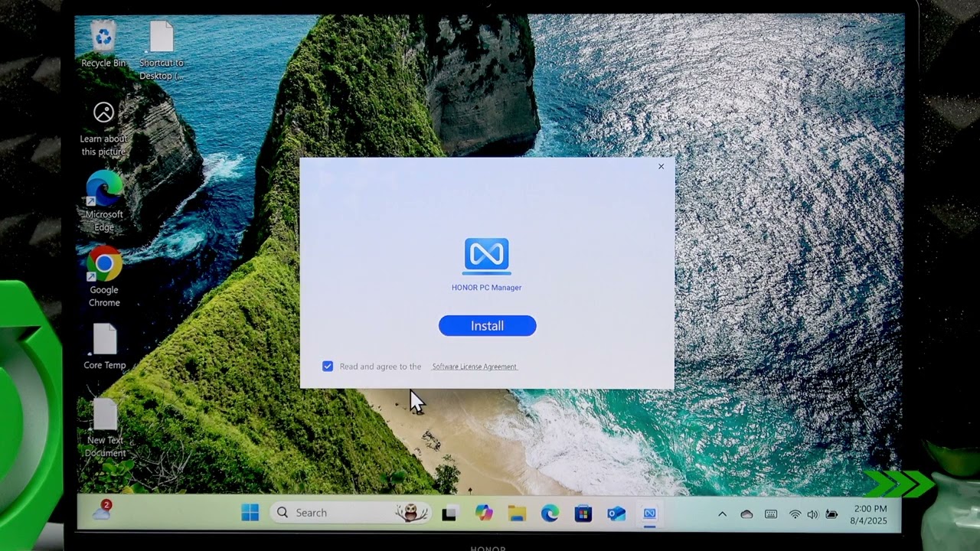Open Wi-Fi network settings icon

point(795,514)
